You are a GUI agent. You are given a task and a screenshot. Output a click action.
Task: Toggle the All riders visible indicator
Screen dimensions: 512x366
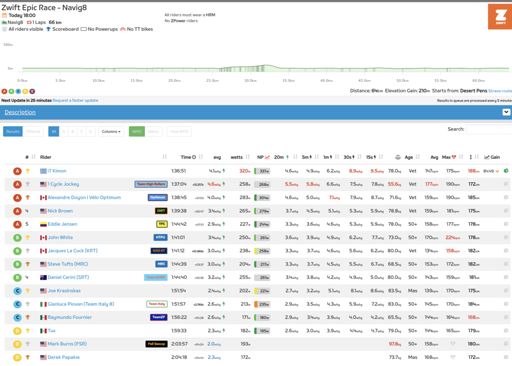coord(4,29)
